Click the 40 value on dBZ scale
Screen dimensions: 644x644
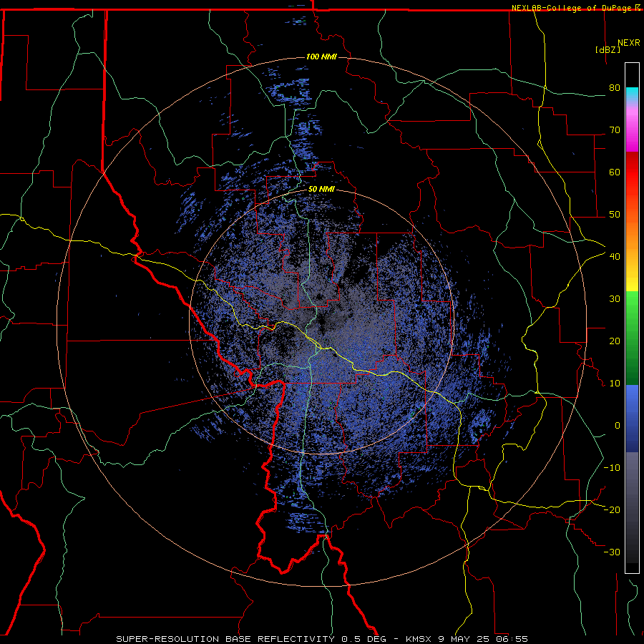615,257
